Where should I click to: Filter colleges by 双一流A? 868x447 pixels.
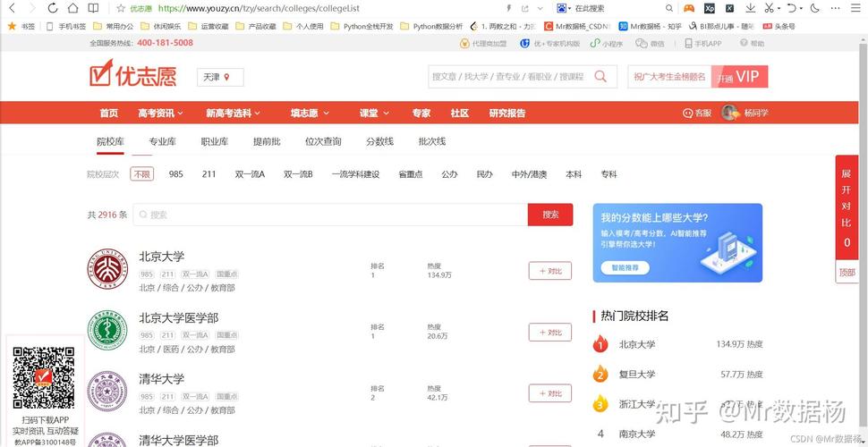click(250, 174)
